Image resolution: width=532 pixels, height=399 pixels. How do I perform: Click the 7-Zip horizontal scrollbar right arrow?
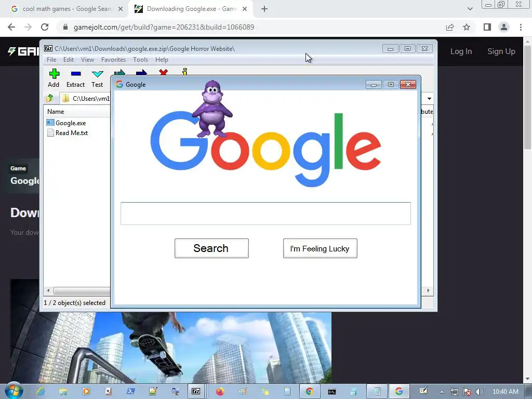pyautogui.click(x=428, y=291)
